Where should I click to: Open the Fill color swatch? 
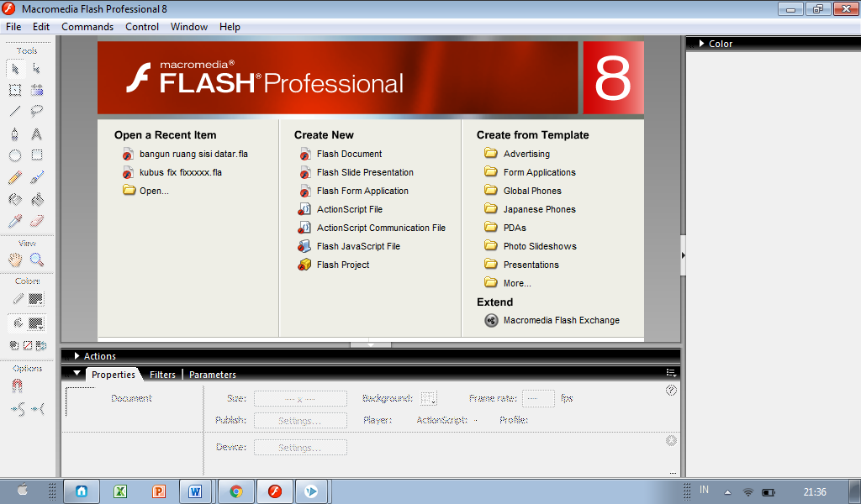[x=35, y=323]
